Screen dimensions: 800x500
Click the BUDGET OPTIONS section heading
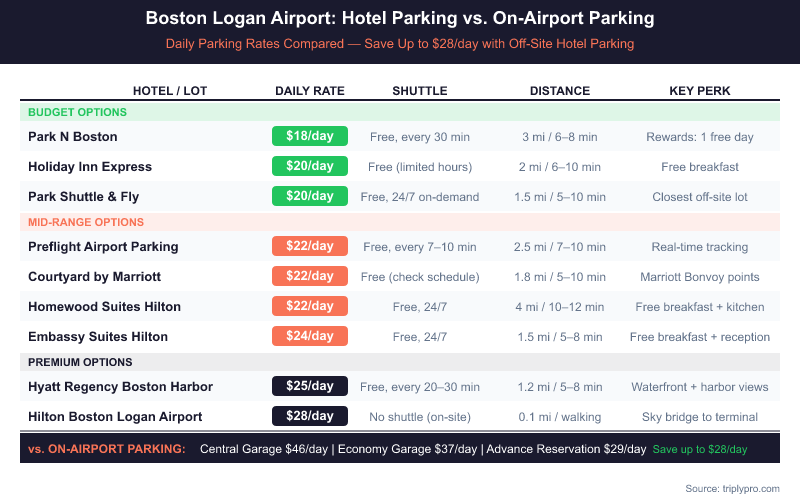click(77, 112)
